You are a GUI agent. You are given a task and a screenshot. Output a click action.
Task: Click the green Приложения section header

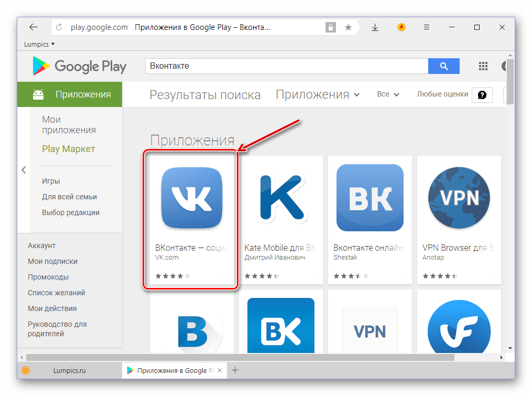pyautogui.click(x=70, y=94)
